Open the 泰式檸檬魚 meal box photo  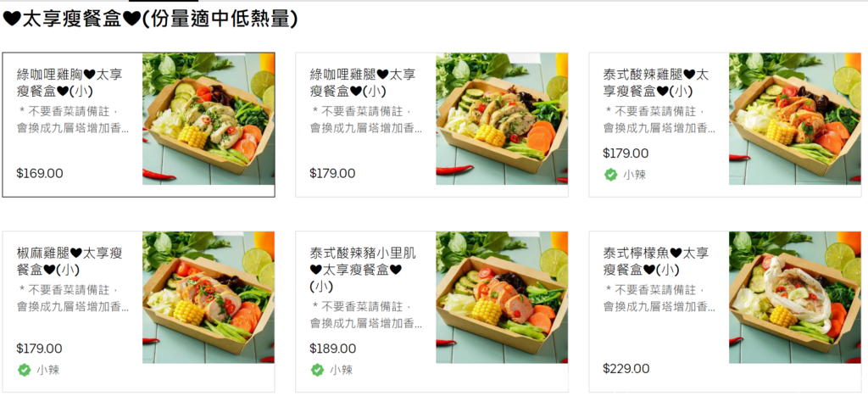coord(795,298)
